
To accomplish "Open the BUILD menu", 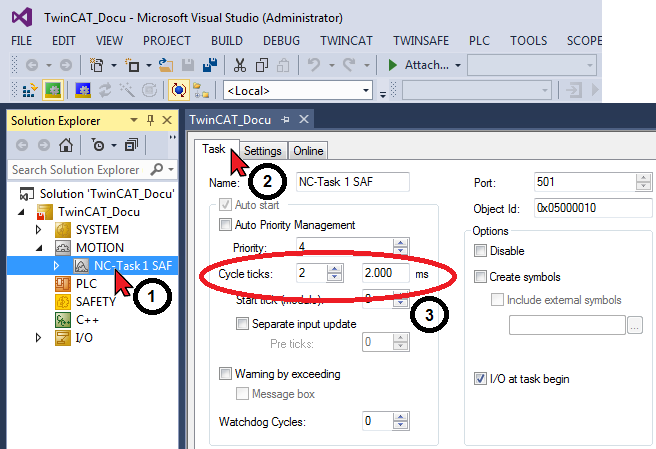I will point(227,41).
